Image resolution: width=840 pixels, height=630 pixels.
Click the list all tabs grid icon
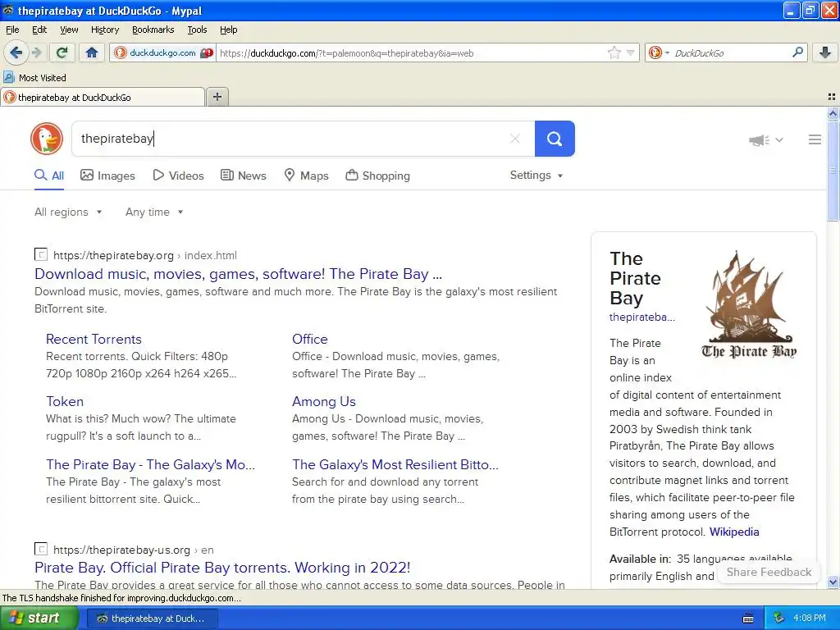pyautogui.click(x=832, y=97)
